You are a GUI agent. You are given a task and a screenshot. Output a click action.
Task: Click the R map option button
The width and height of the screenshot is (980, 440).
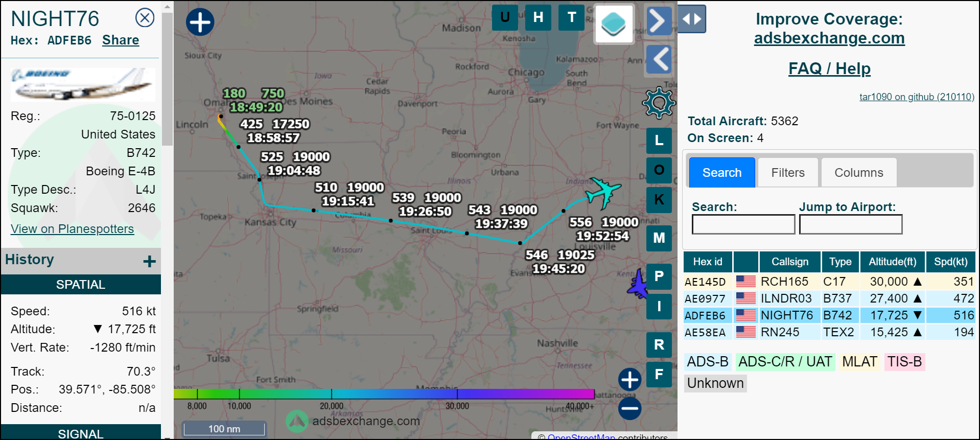click(659, 344)
